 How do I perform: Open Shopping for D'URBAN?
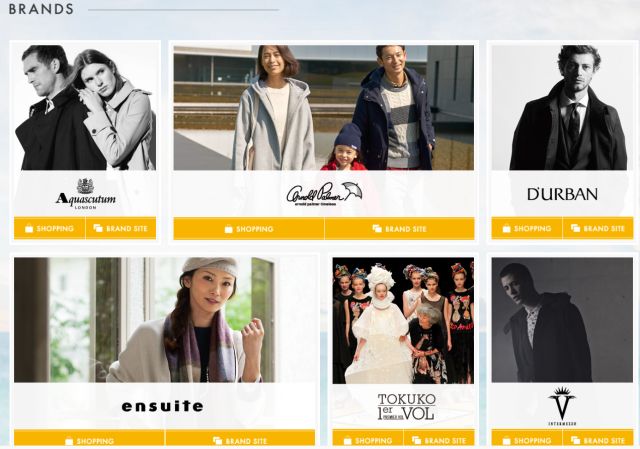tap(527, 228)
